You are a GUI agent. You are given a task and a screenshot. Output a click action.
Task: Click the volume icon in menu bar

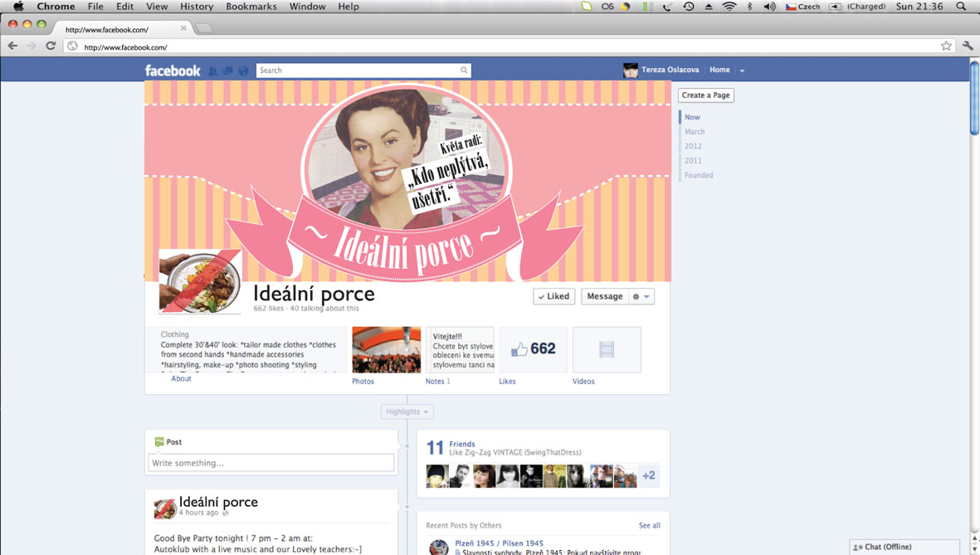point(769,7)
